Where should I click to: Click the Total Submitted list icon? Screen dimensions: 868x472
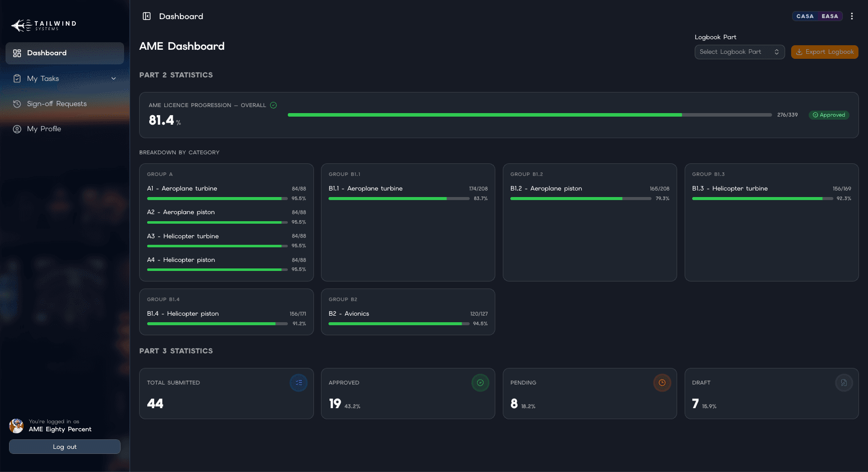click(x=299, y=383)
